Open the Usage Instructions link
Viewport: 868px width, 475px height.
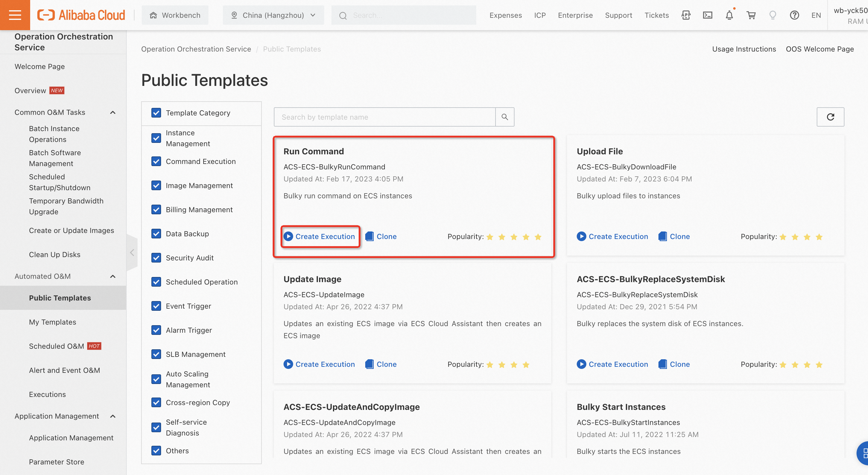[x=744, y=49]
